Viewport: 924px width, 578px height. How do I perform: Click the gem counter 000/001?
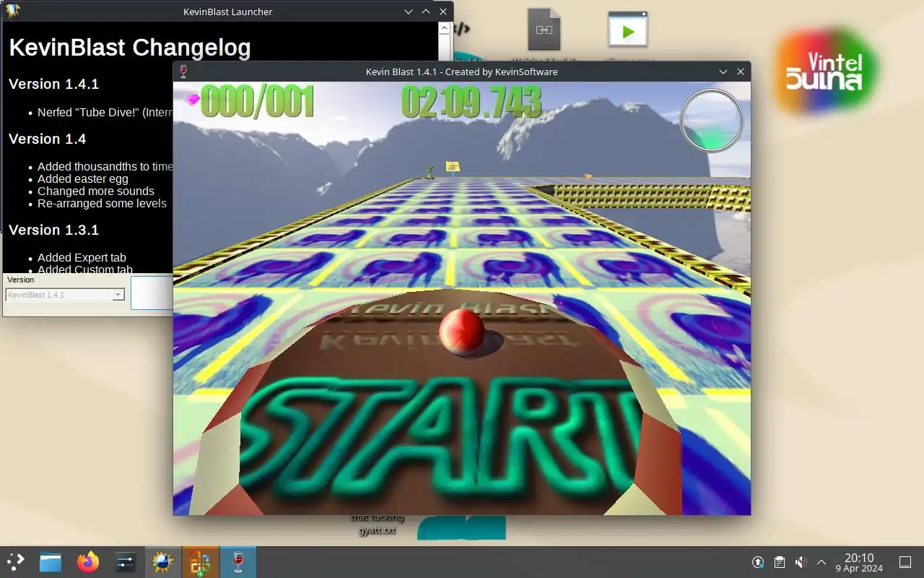[x=257, y=102]
